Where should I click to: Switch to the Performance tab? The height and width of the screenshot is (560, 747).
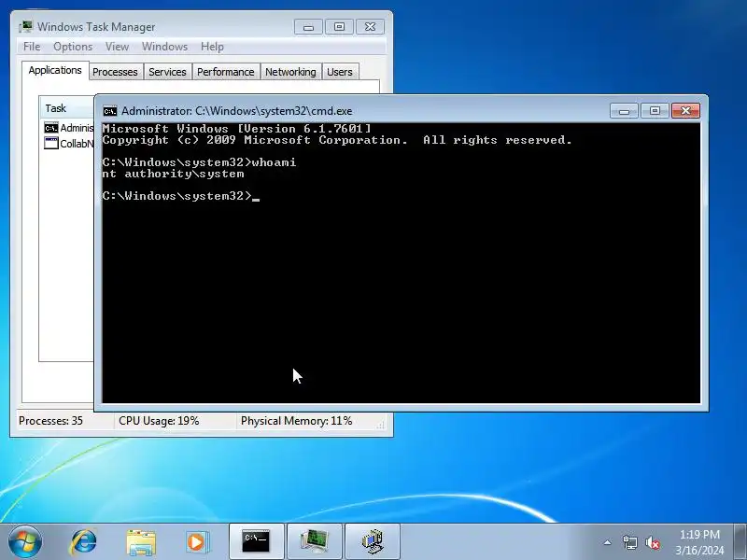click(225, 72)
